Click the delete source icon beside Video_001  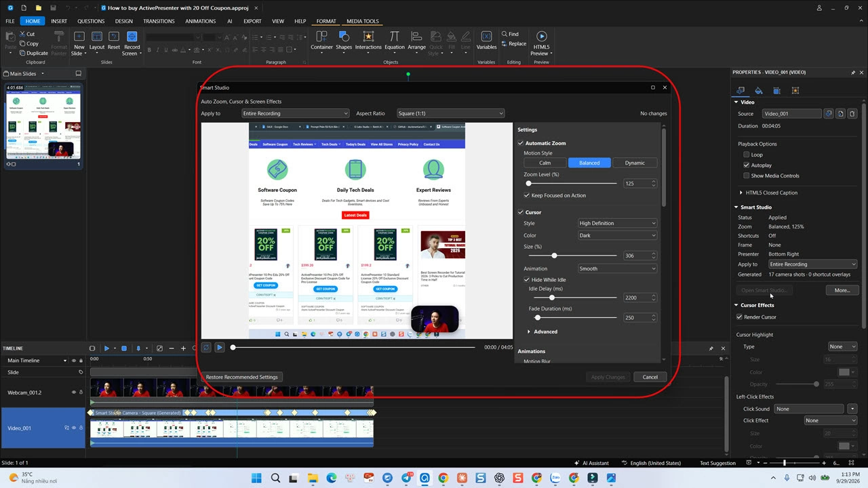[852, 114]
